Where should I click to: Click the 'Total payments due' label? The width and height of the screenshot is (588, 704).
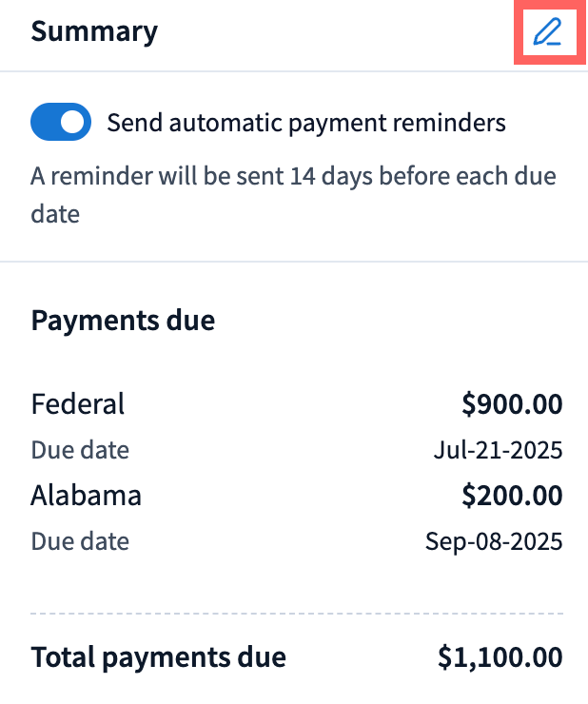tap(158, 656)
